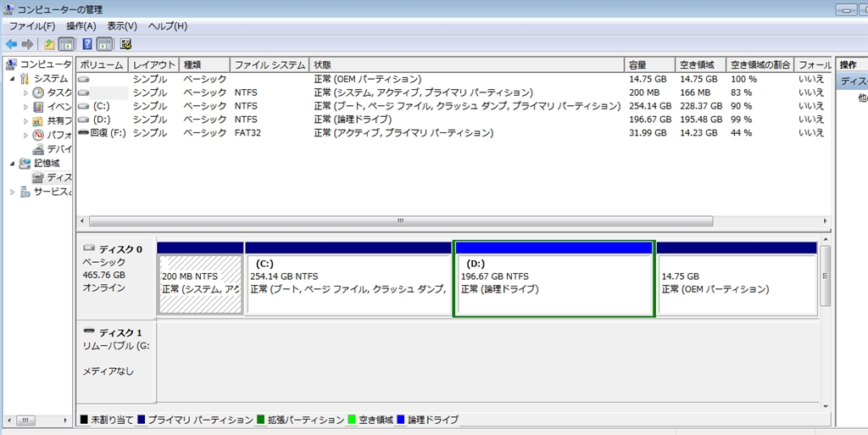
Task: Click the 31.99 GB capacity cell
Action: 648,133
